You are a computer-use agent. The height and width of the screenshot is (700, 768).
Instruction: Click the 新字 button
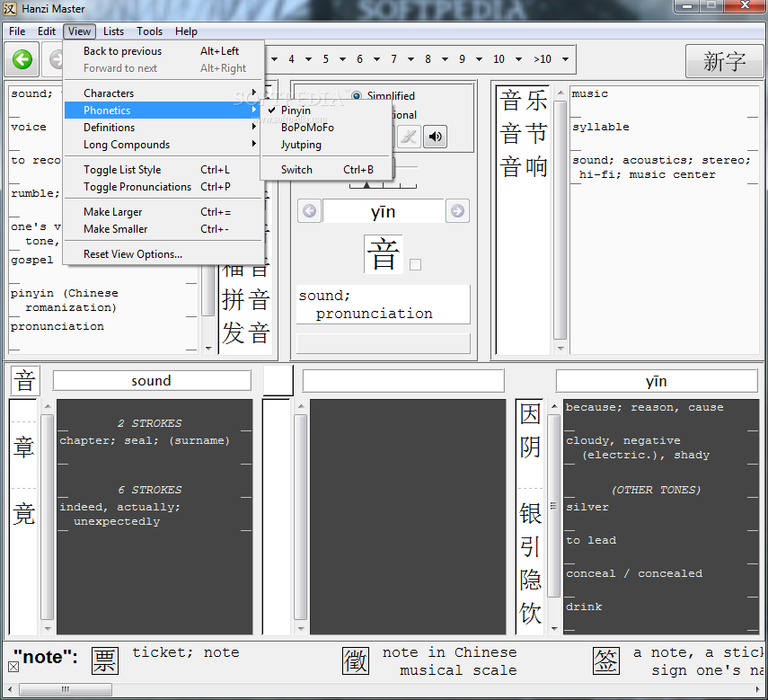tap(724, 61)
